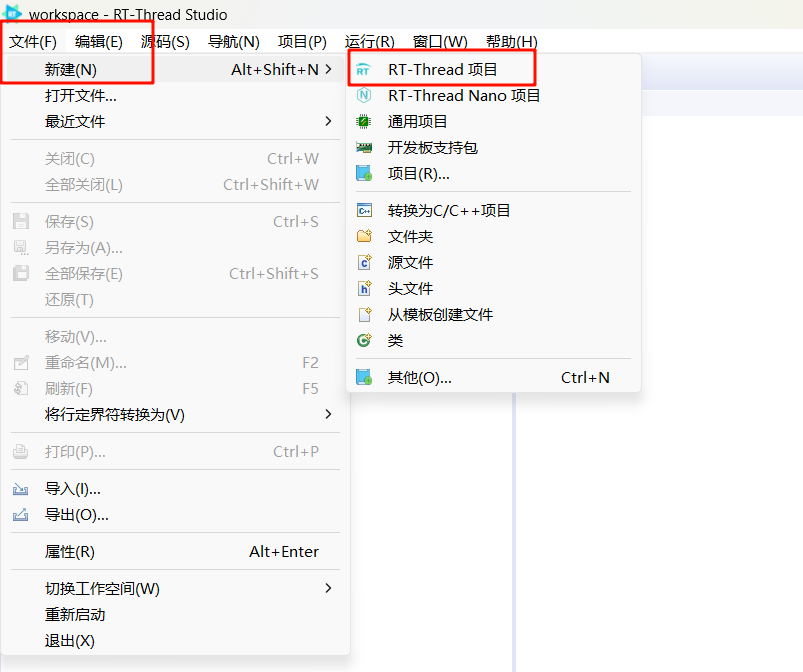Open the 源码(S) menu
This screenshot has height=672, width=803.
tap(165, 41)
